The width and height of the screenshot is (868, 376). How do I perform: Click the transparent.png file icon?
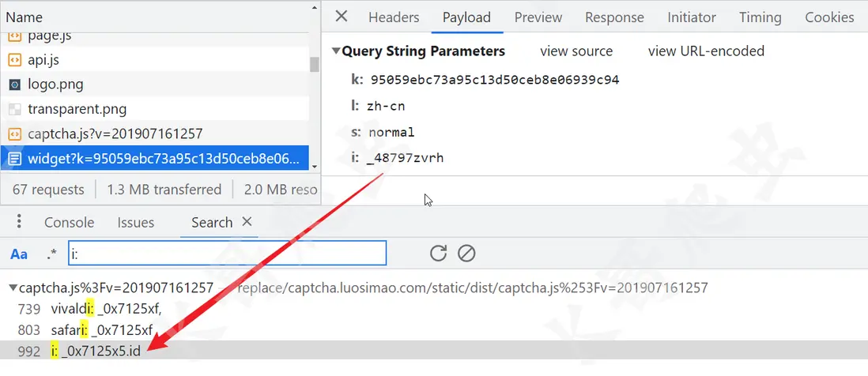[x=14, y=109]
